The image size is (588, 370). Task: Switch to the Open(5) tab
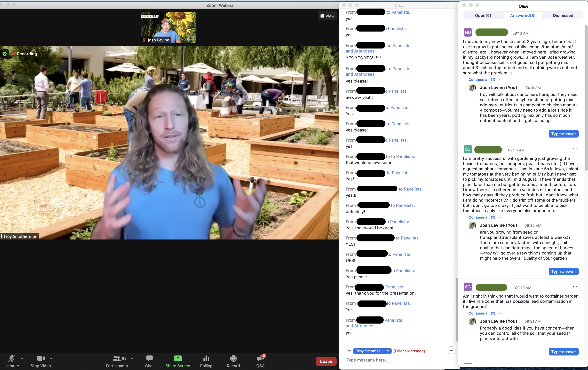[483, 15]
